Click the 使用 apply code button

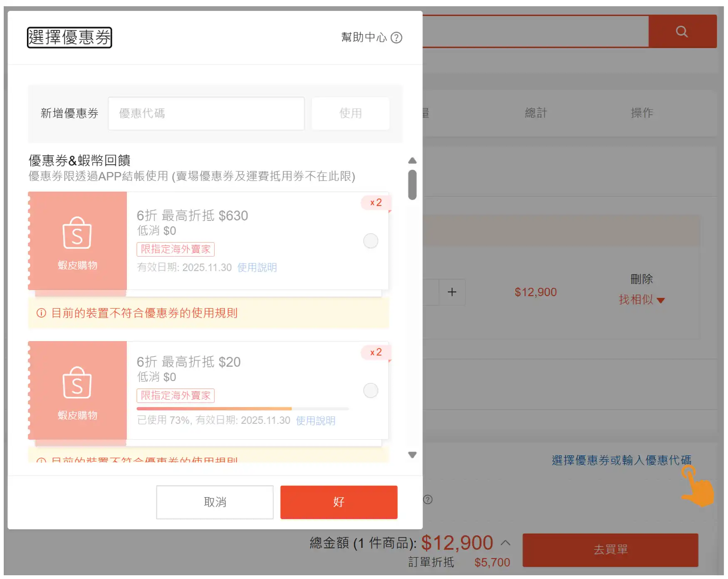coord(351,114)
